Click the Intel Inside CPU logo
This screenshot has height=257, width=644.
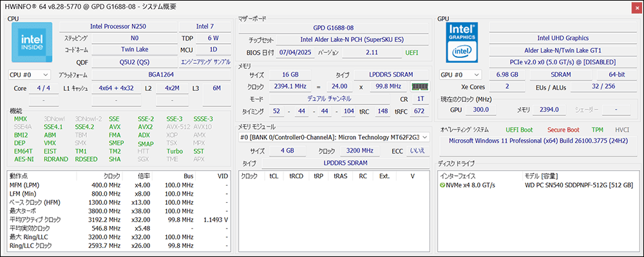pos(32,43)
